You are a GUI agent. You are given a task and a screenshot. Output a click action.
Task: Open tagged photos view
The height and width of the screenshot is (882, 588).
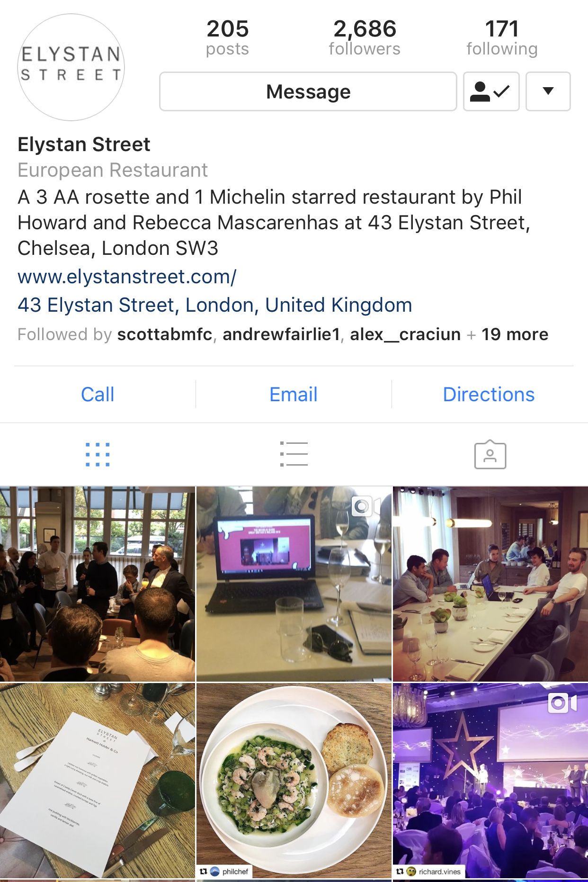[x=490, y=455]
